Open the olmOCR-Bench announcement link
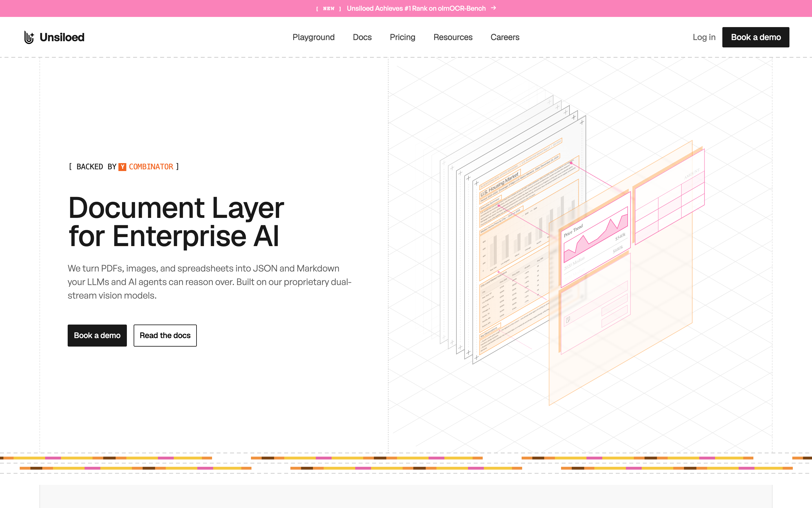812x508 pixels. [x=416, y=8]
